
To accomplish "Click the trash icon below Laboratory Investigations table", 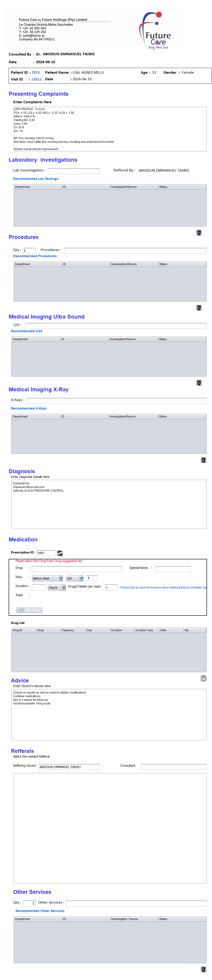I will 199,232.
